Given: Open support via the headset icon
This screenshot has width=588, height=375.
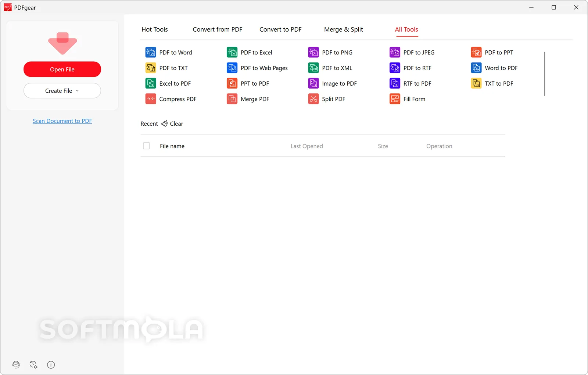Looking at the screenshot, I should [x=16, y=365].
